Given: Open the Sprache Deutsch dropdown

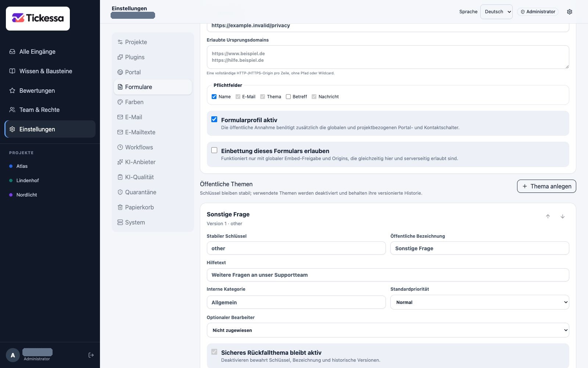Looking at the screenshot, I should [x=496, y=12].
